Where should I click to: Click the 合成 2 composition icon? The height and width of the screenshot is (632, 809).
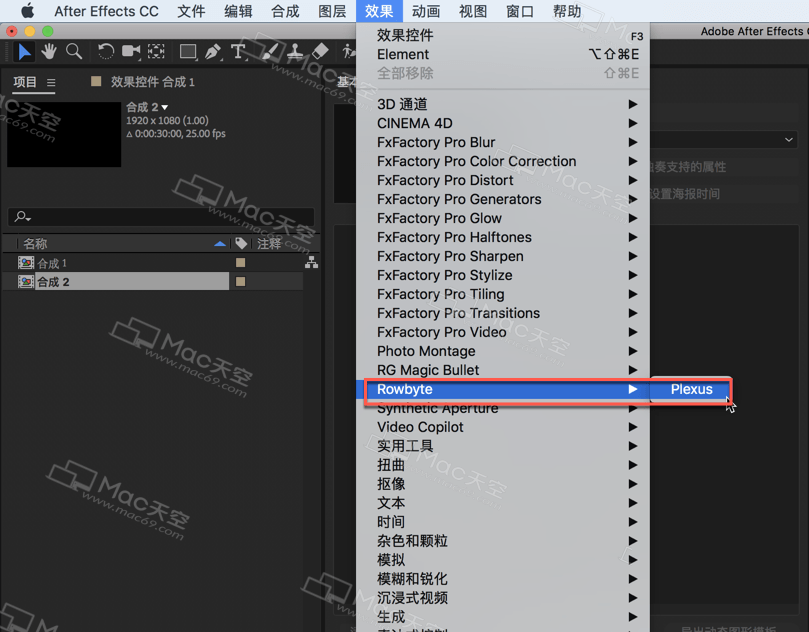[26, 282]
